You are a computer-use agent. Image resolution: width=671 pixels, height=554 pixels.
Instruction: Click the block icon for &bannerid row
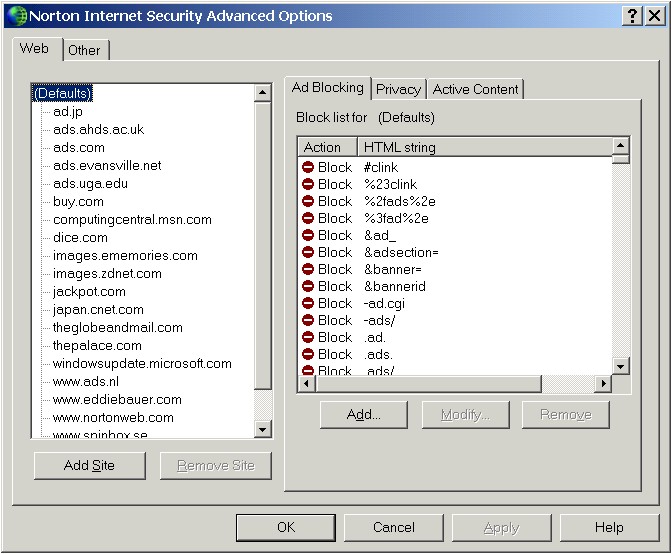pyautogui.click(x=308, y=286)
